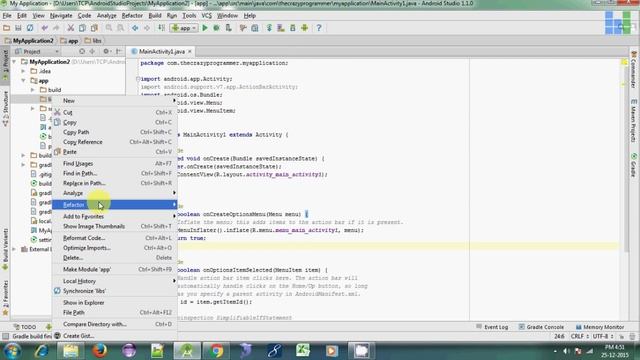Click the Open folder toolbar icon
Screen dimensions: 640x360
[x=7, y=28]
